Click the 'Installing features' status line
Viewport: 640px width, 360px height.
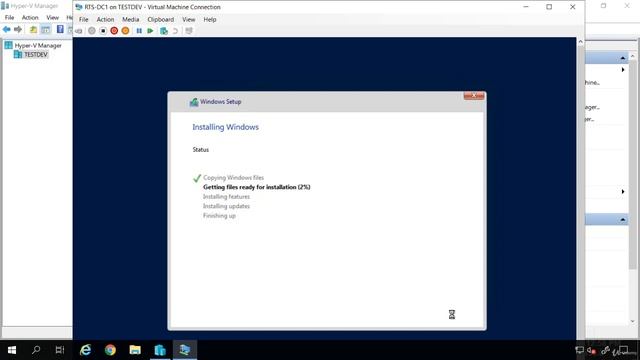click(227, 197)
